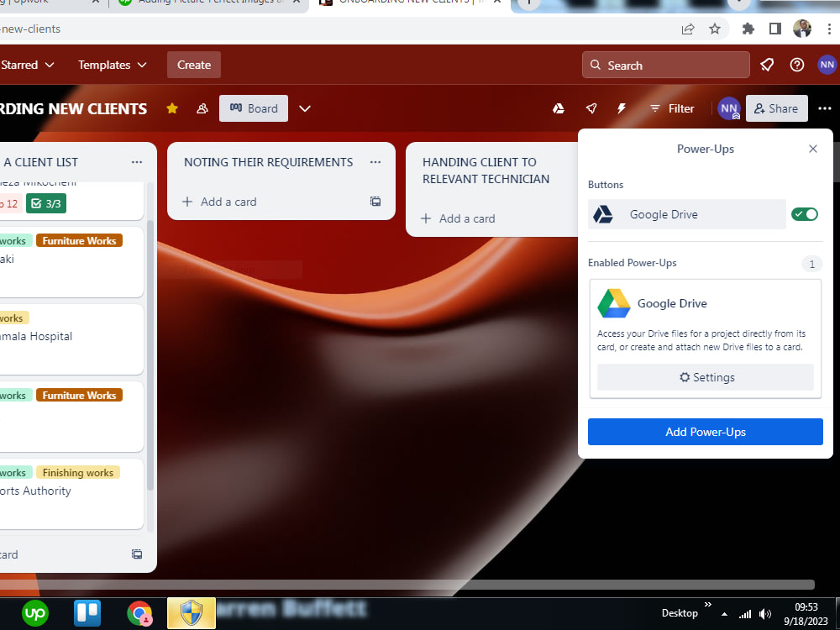Click the Trello Search field
840x630 pixels.
[x=666, y=65]
